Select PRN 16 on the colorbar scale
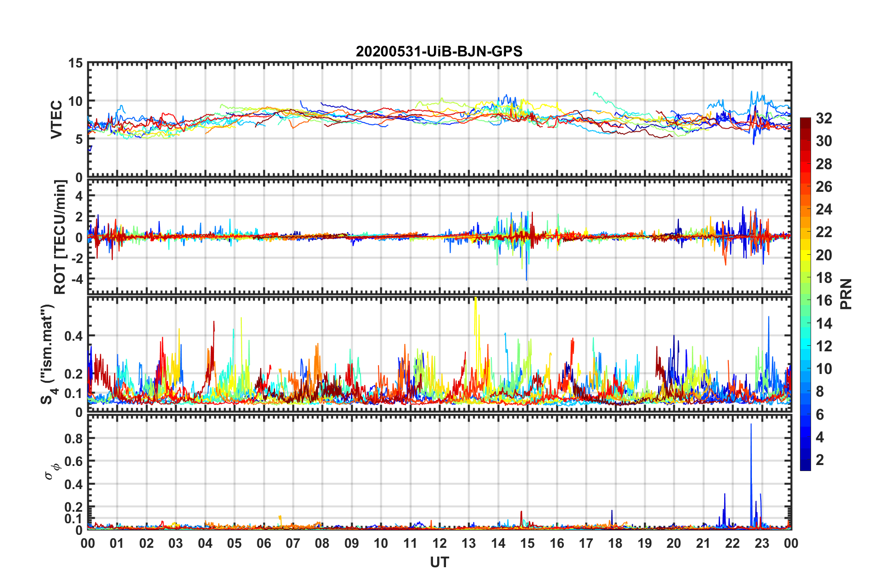This screenshot has width=879, height=588. (x=824, y=300)
